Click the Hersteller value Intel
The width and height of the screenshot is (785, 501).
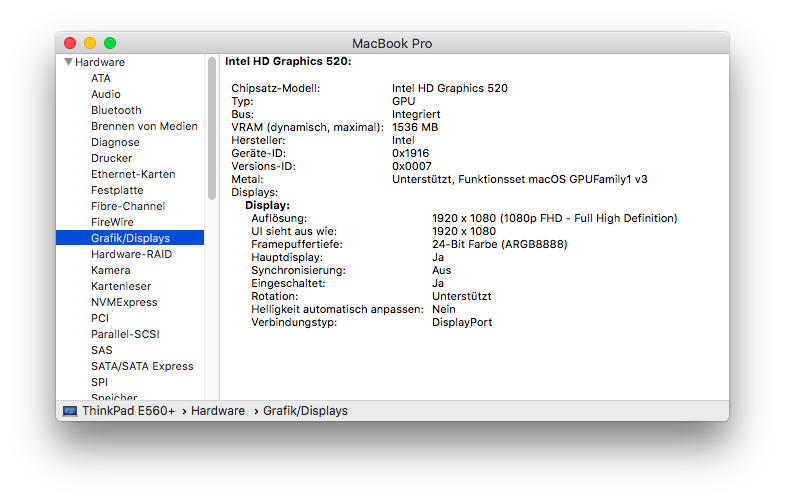[403, 141]
